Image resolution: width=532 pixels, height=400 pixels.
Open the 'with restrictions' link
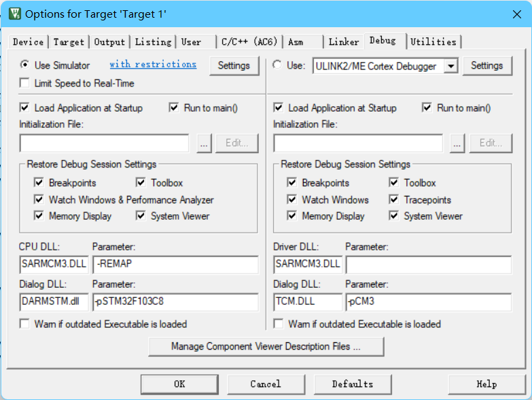pyautogui.click(x=153, y=64)
